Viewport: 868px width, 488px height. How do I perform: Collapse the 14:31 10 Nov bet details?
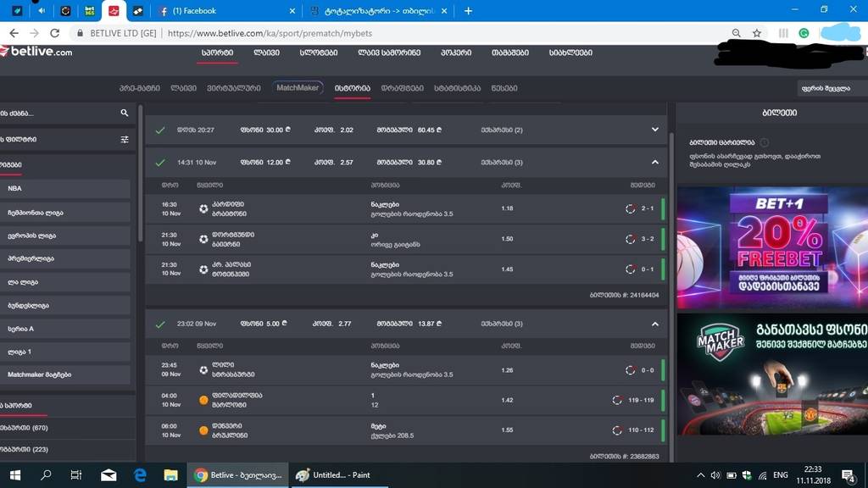[x=655, y=162]
